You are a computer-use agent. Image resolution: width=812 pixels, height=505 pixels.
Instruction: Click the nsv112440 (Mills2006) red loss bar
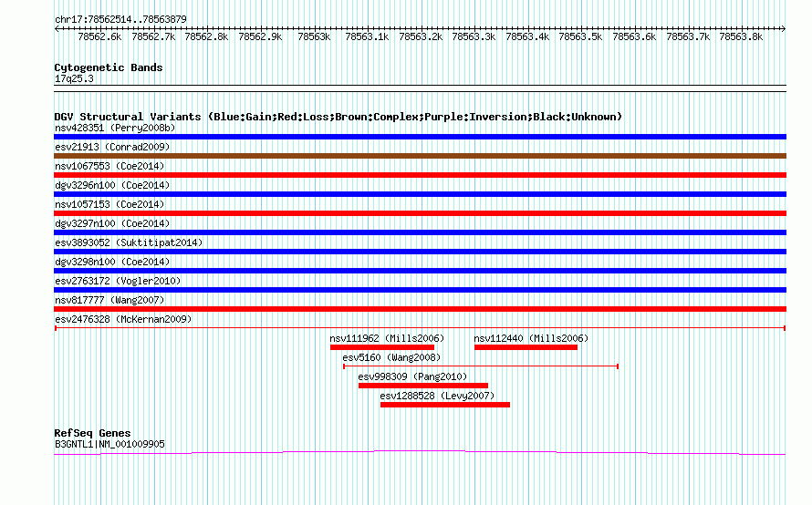[526, 347]
